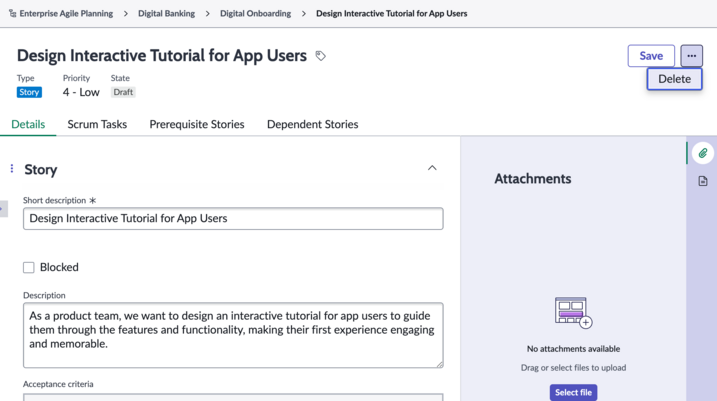This screenshot has height=401, width=717.
Task: Grab the Description text area resize handle
Action: click(x=439, y=364)
